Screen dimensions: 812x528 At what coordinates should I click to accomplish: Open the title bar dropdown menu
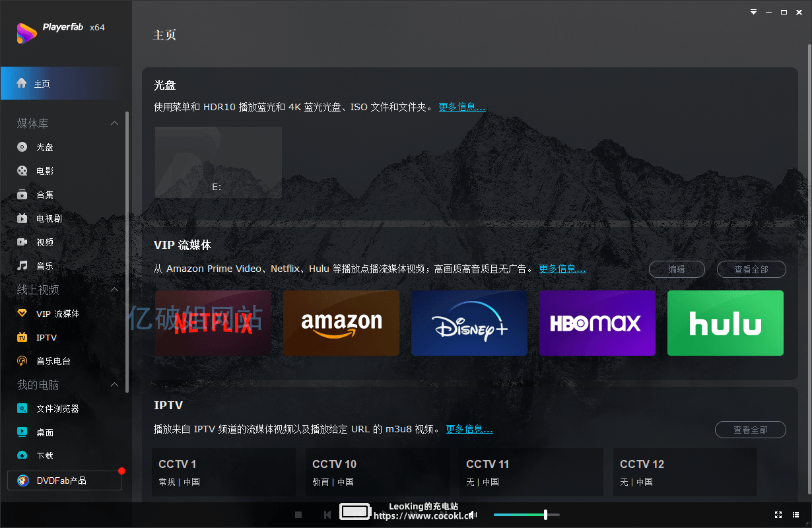click(x=753, y=12)
